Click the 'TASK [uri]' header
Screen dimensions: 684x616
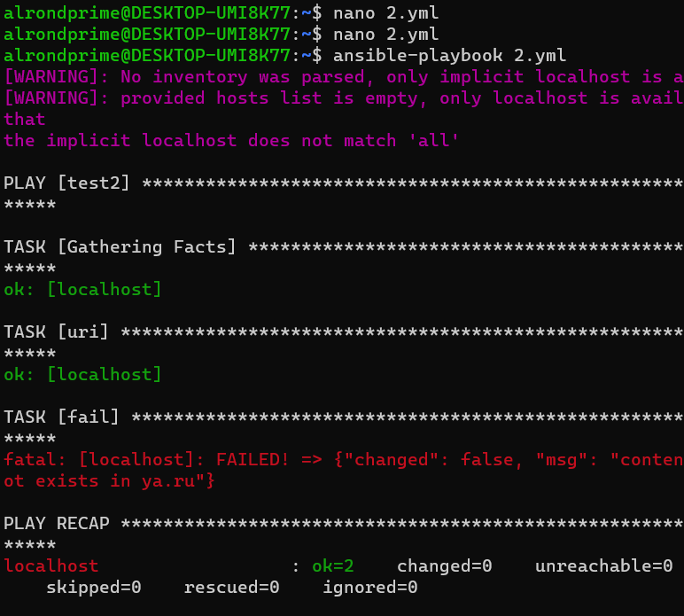56,332
